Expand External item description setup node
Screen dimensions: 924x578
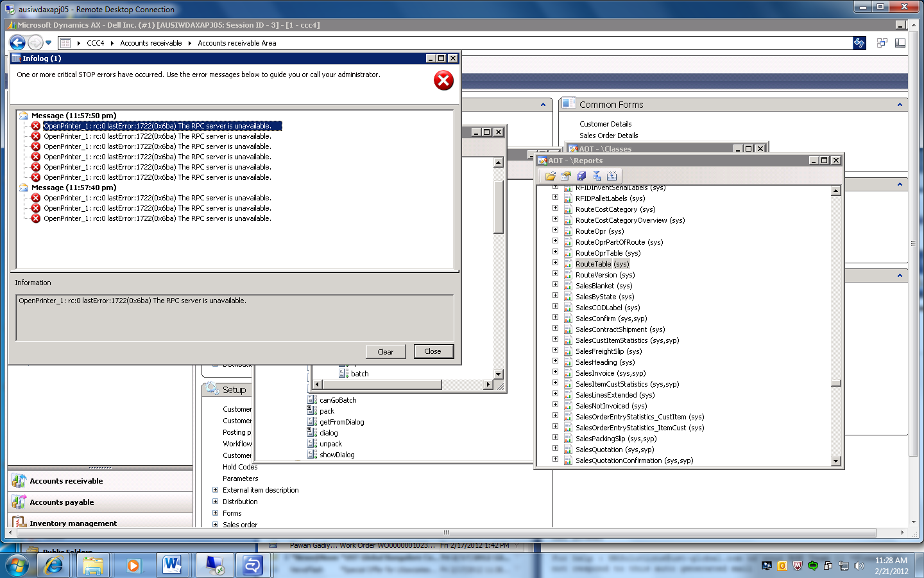216,490
